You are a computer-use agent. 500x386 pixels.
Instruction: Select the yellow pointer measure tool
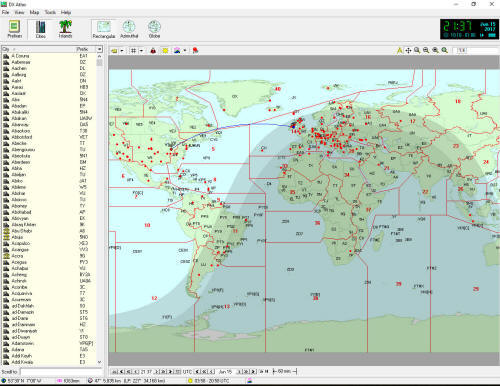click(399, 50)
